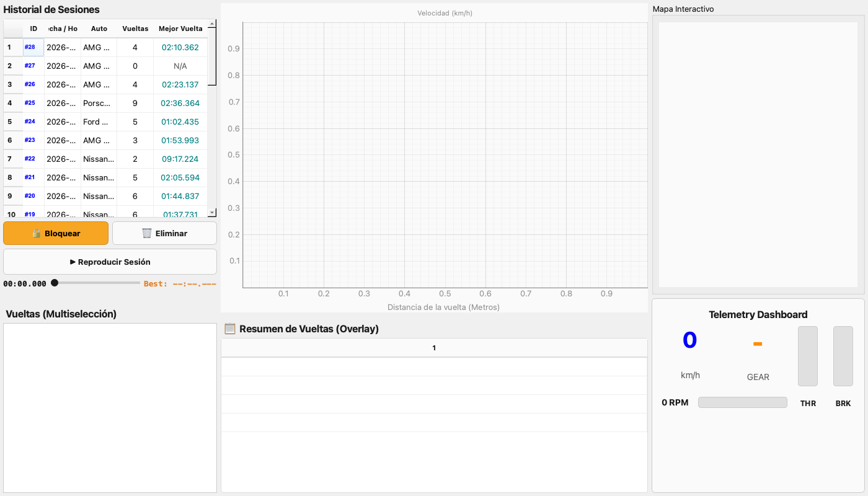Click the Vueltas value 9 for session #25
The height and width of the screenshot is (496, 868).
135,103
